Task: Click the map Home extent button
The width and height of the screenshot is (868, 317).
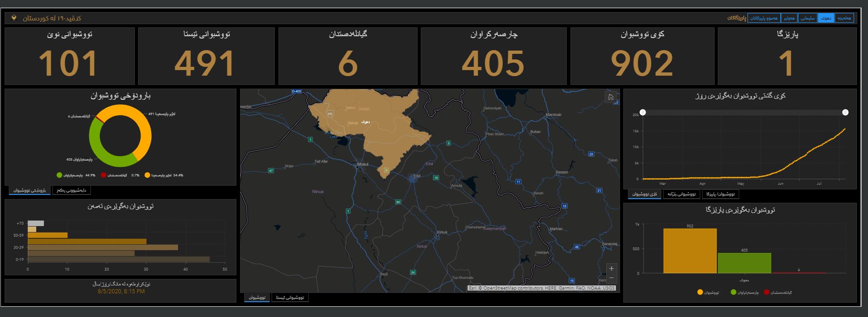Action: [x=611, y=97]
